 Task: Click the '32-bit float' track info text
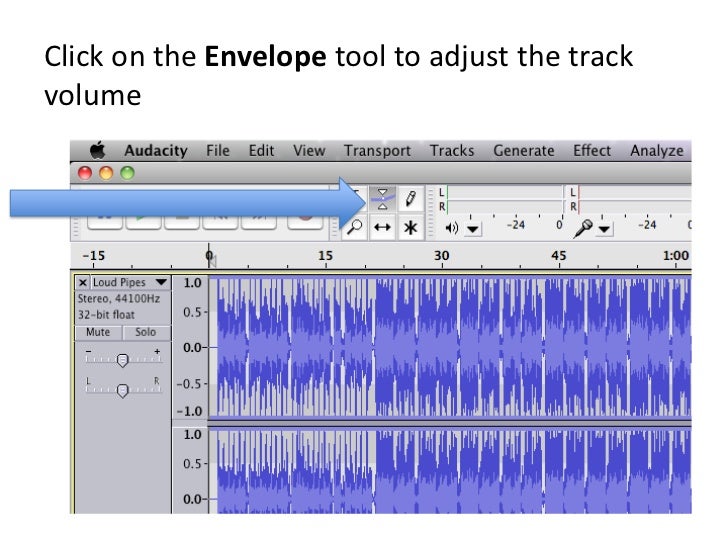point(106,315)
